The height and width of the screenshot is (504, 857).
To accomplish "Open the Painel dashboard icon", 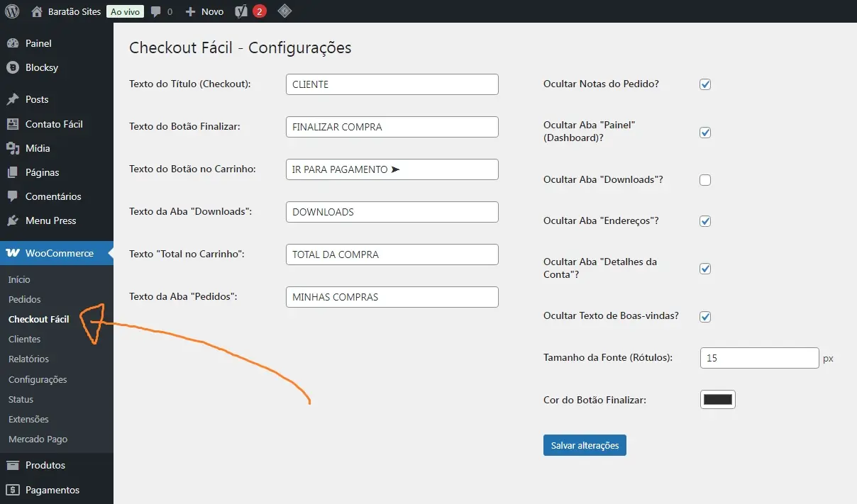I will pyautogui.click(x=13, y=43).
